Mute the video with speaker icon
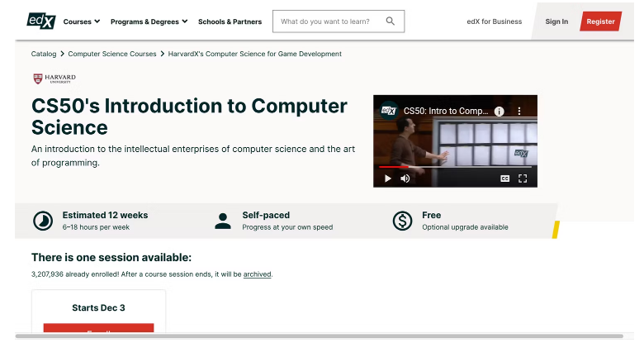644x343 pixels. (405, 178)
